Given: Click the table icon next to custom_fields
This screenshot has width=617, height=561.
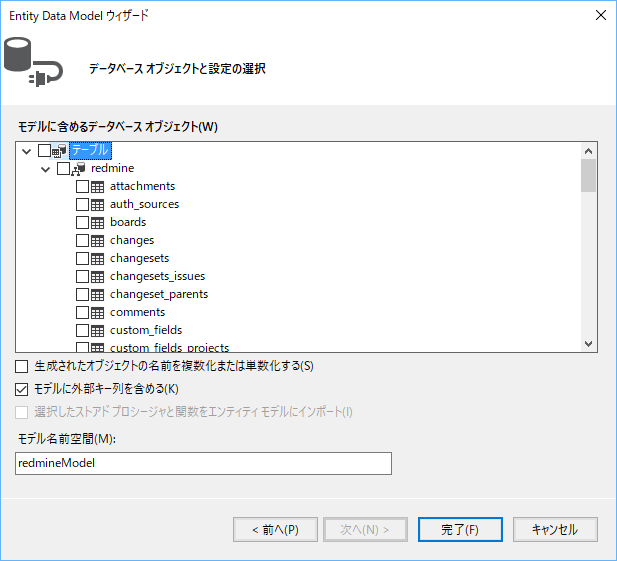Looking at the screenshot, I should 98,330.
